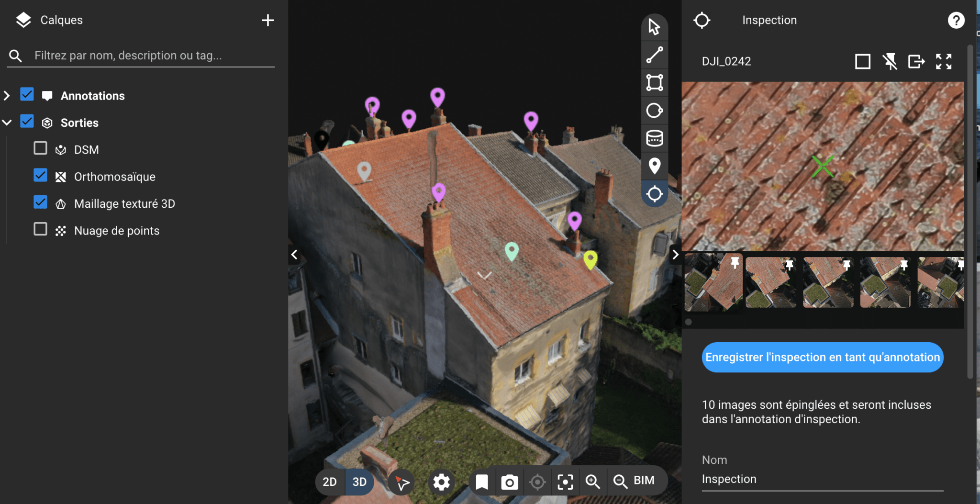Screen dimensions: 980x504
Task: Click the gray map pin on roof
Action: pos(364,171)
